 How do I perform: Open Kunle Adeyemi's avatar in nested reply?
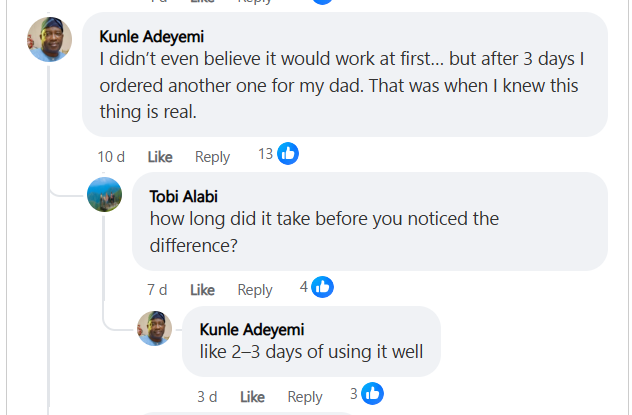tap(154, 328)
